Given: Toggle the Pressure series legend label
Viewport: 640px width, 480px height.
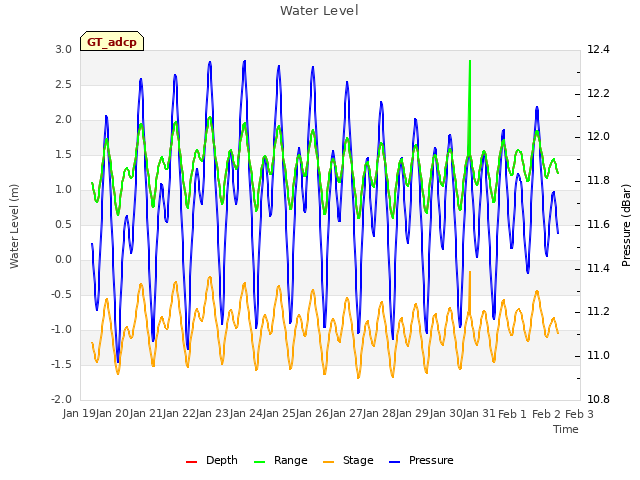Looking at the screenshot, I should pos(431,460).
